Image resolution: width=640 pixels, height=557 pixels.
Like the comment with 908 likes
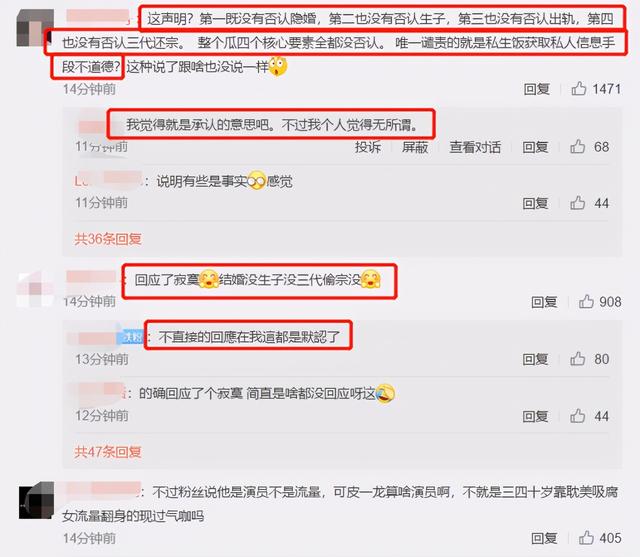click(x=586, y=301)
